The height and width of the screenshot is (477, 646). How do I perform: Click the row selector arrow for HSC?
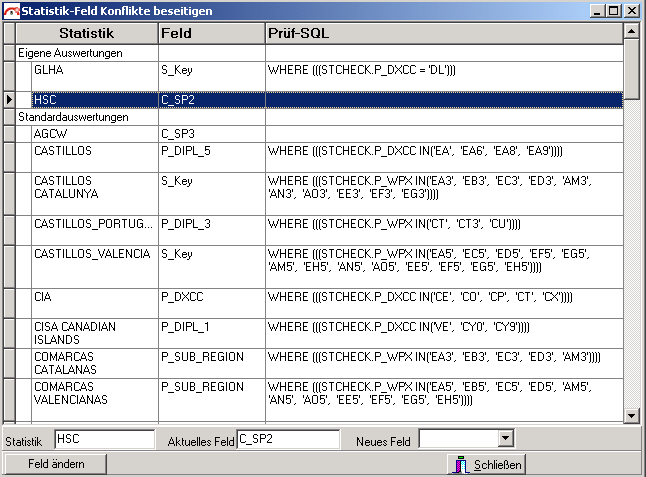point(9,100)
